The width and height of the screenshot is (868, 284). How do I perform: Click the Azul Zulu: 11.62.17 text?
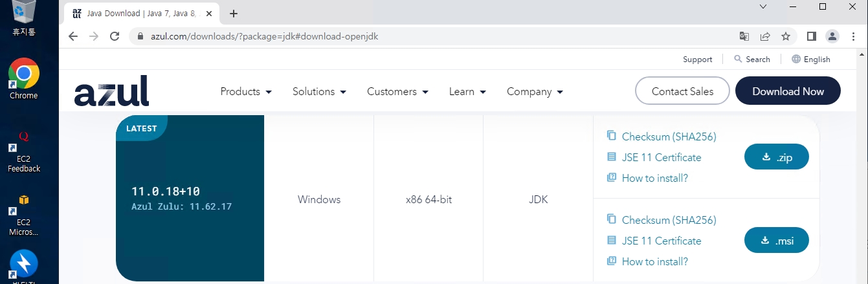tap(181, 207)
